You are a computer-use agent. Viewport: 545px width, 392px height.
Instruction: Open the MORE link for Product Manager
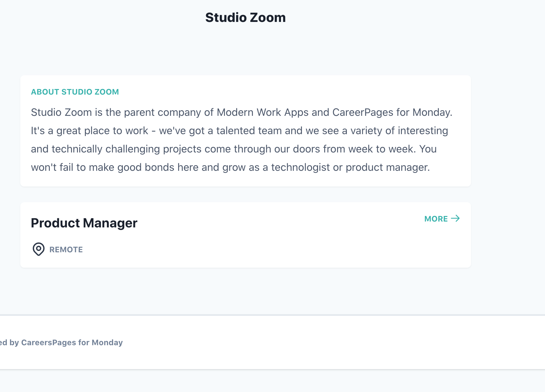click(x=436, y=219)
